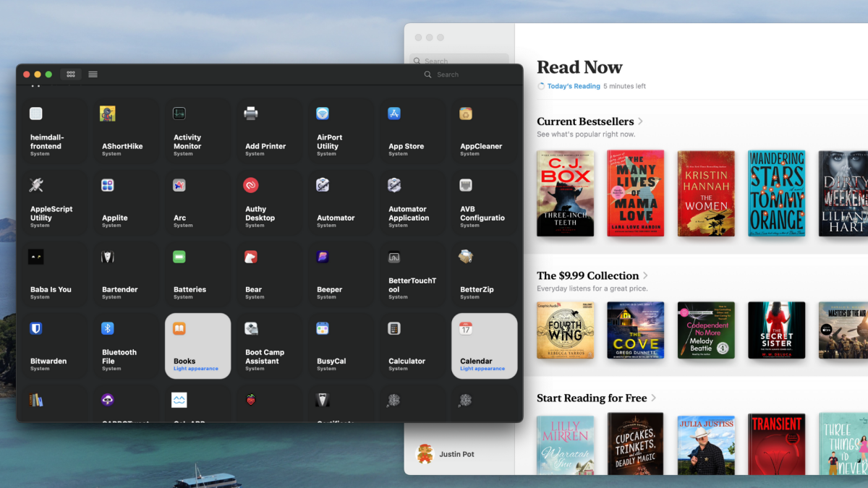Expand Start Reading for Free section
This screenshot has height=488, width=868.
[653, 398]
